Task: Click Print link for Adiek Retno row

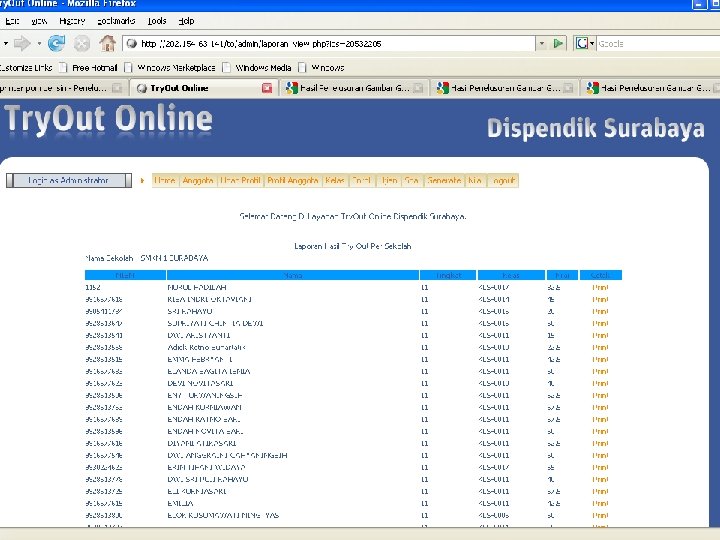Action: click(600, 348)
